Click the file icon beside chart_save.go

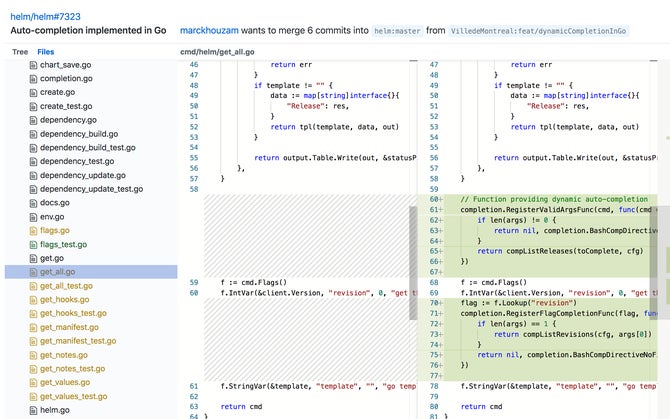pyautogui.click(x=33, y=65)
